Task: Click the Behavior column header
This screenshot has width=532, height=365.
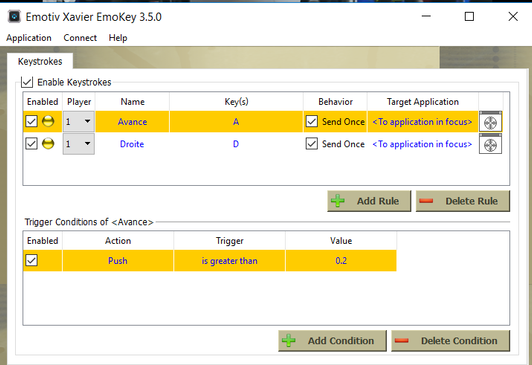Action: (335, 102)
